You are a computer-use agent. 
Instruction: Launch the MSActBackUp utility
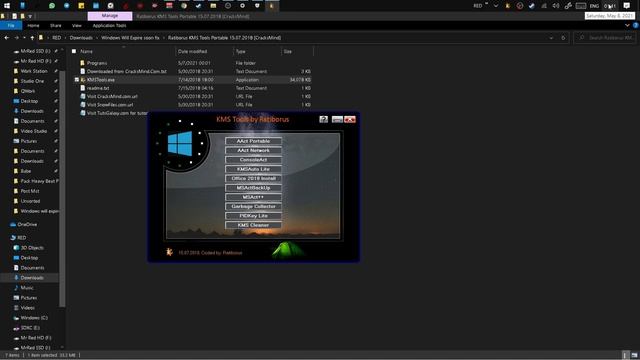[253, 188]
